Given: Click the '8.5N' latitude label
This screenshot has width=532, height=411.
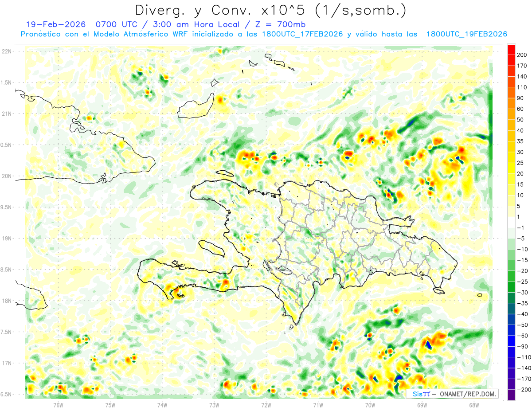Looking at the screenshot, I should [x=7, y=270].
